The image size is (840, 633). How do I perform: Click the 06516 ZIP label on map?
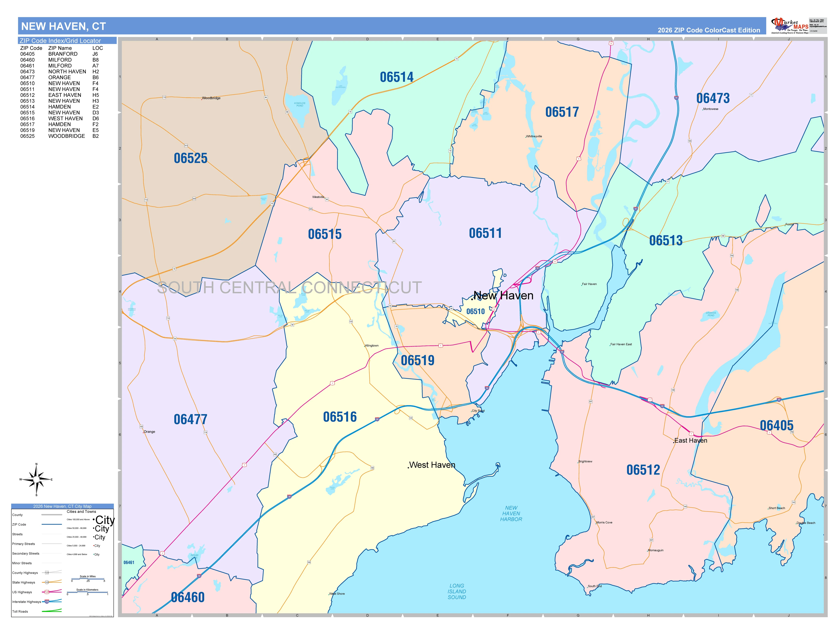tap(340, 417)
